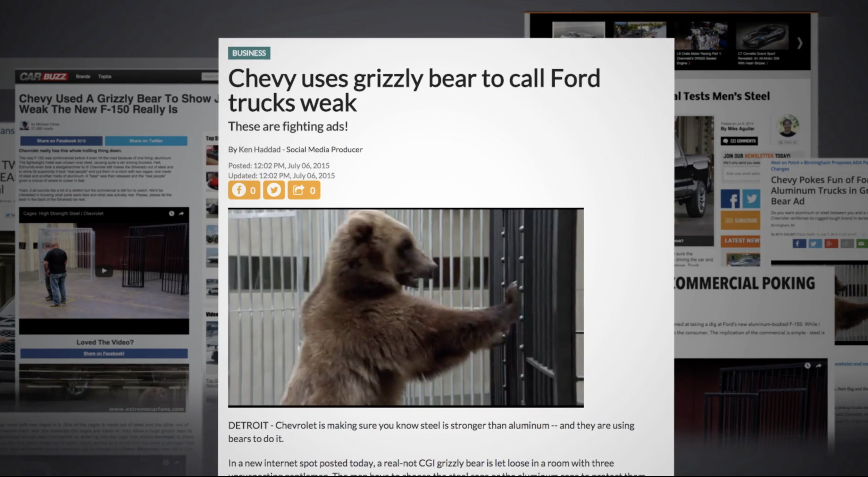Viewport: 868px width, 477px height.
Task: Click the Share on Twitter button
Action: (146, 141)
